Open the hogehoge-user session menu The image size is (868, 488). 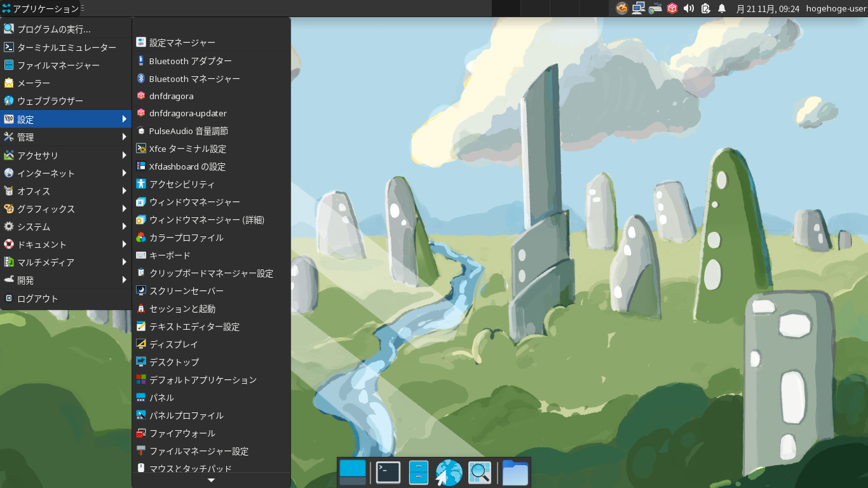pos(836,9)
